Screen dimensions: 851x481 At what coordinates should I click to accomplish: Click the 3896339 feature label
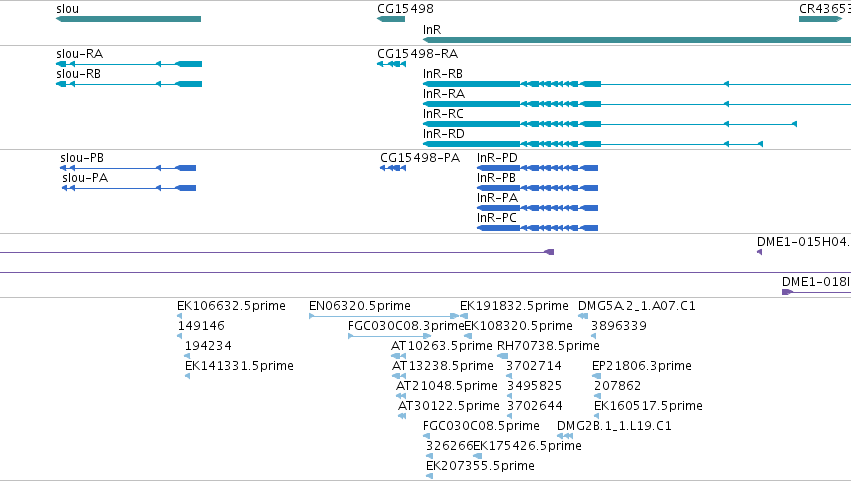(x=619, y=326)
